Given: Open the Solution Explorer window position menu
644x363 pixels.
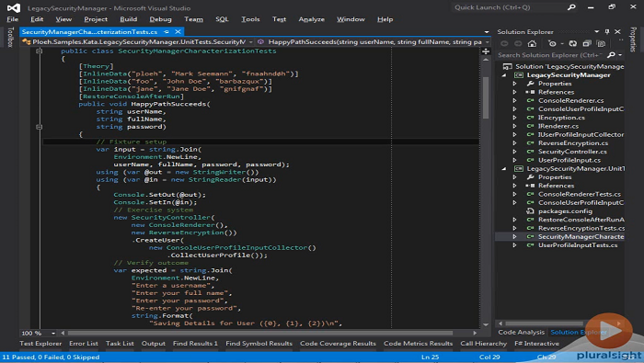Looking at the screenshot, I should tap(597, 31).
